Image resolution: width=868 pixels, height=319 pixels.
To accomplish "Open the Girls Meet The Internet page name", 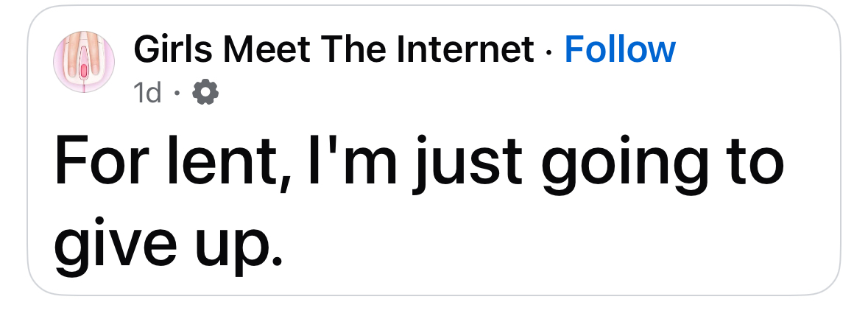I will click(x=334, y=49).
